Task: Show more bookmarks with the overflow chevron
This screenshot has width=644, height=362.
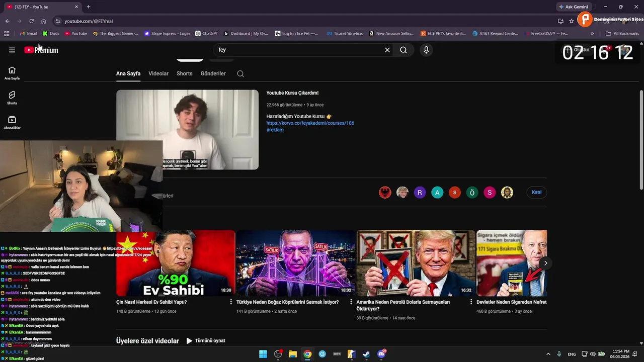Action: [x=592, y=34]
